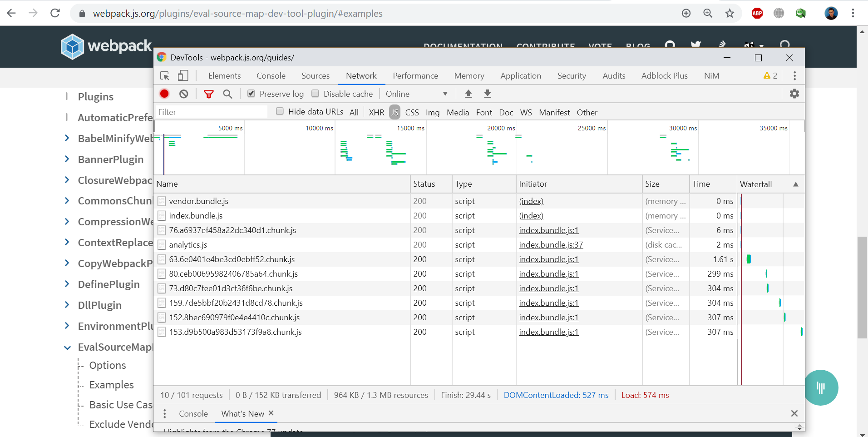The height and width of the screenshot is (437, 868).
Task: Uncheck Preserve log checkbox
Action: tap(251, 94)
